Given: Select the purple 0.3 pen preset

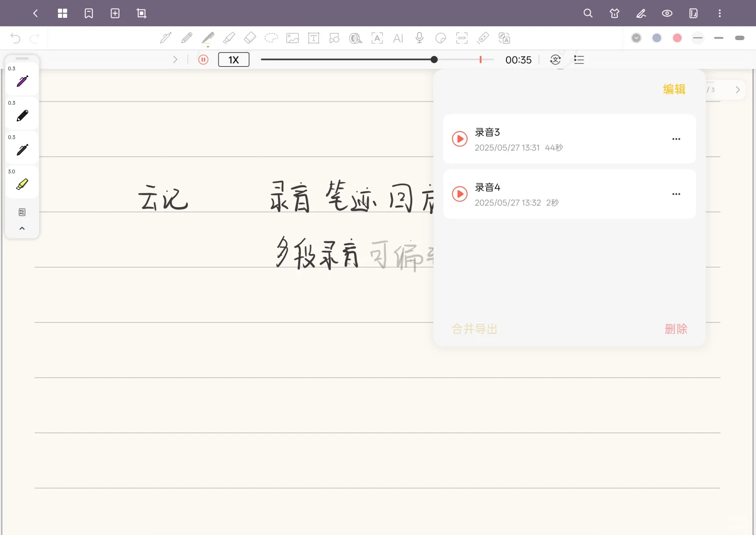Looking at the screenshot, I should coord(22,79).
